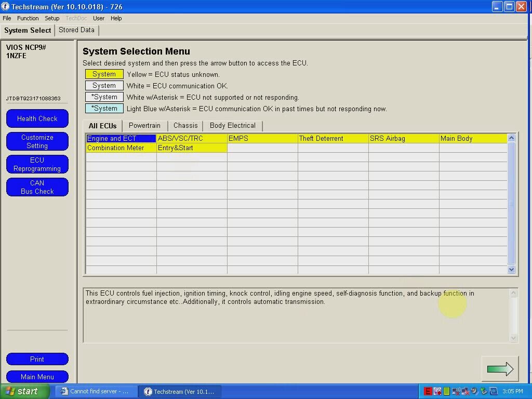
Task: Click the yellow System legend swatch
Action: click(104, 74)
